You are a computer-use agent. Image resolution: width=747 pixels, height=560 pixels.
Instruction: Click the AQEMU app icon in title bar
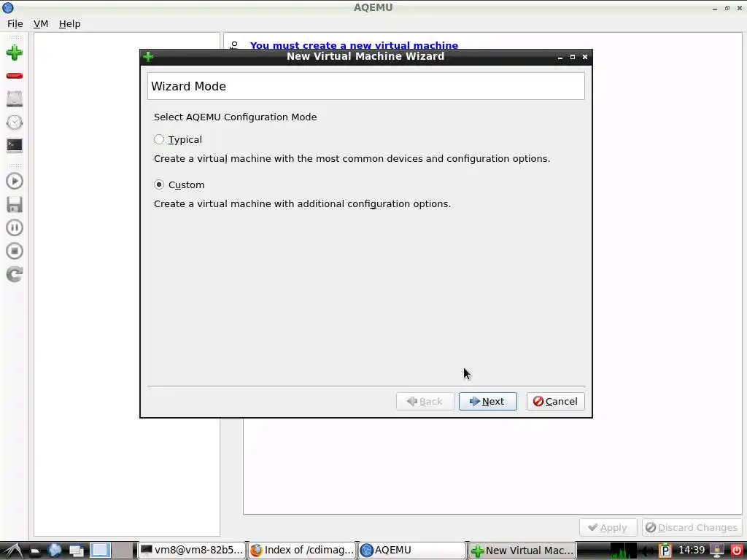7,7
